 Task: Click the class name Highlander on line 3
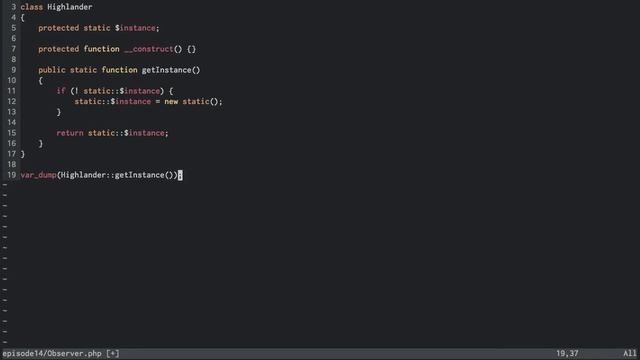[x=70, y=7]
